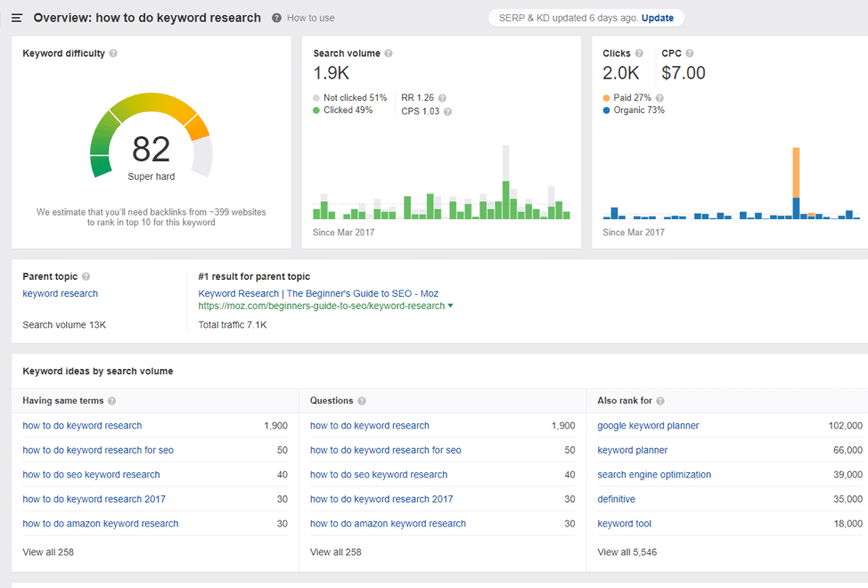Image resolution: width=868 pixels, height=588 pixels.
Task: Open google keyword planner keyword link
Action: click(648, 425)
